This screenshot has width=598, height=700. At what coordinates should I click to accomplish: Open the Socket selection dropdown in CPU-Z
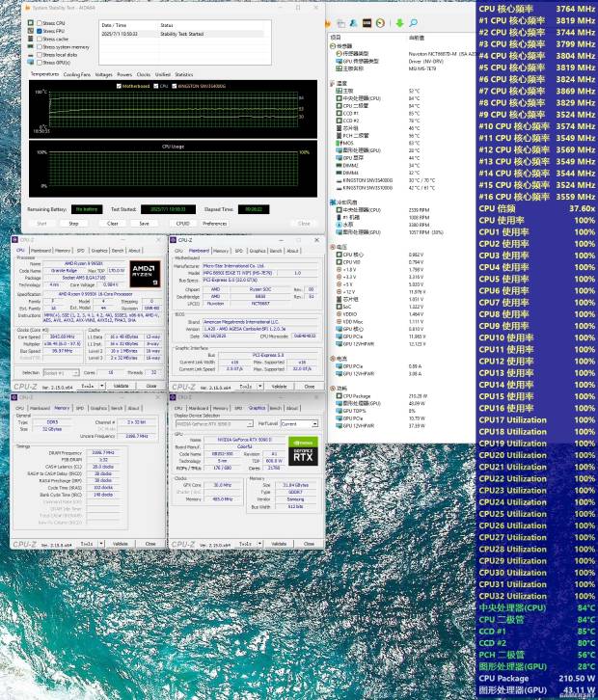tap(61, 372)
